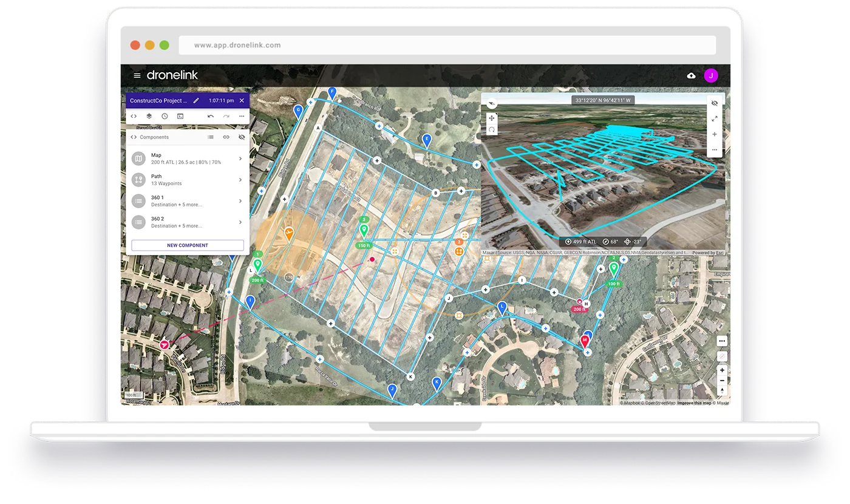Open the mission toolbar overflow menu
Image resolution: width=850 pixels, height=504 pixels.
tap(241, 116)
